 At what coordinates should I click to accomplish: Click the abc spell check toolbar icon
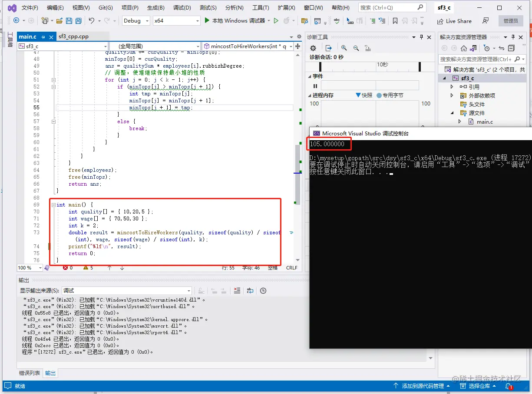click(x=337, y=20)
